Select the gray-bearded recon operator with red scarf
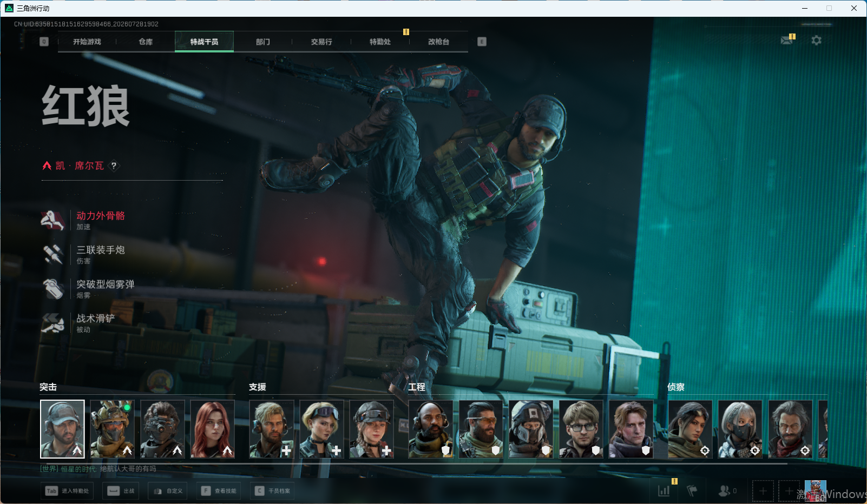 (x=790, y=429)
